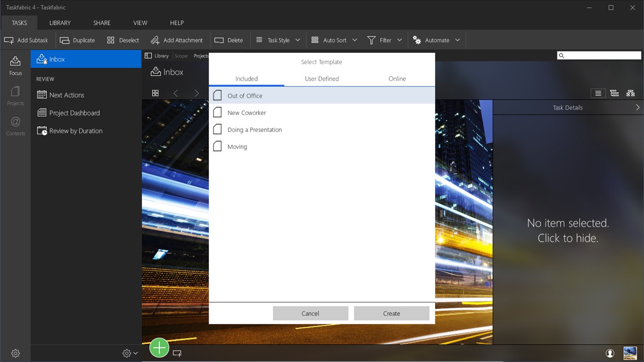The image size is (644, 362).
Task: Tick the checkbox next to New Coworker
Action: [x=217, y=112]
